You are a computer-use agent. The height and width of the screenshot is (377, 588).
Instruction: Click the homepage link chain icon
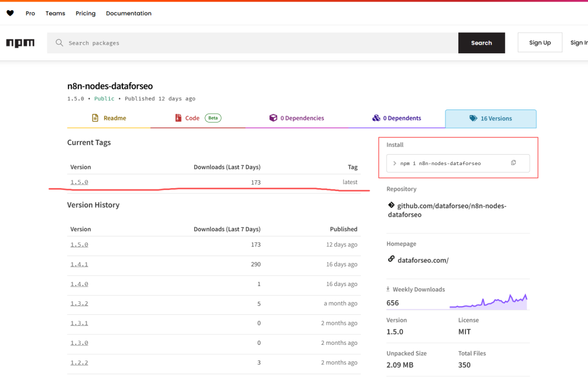click(391, 259)
